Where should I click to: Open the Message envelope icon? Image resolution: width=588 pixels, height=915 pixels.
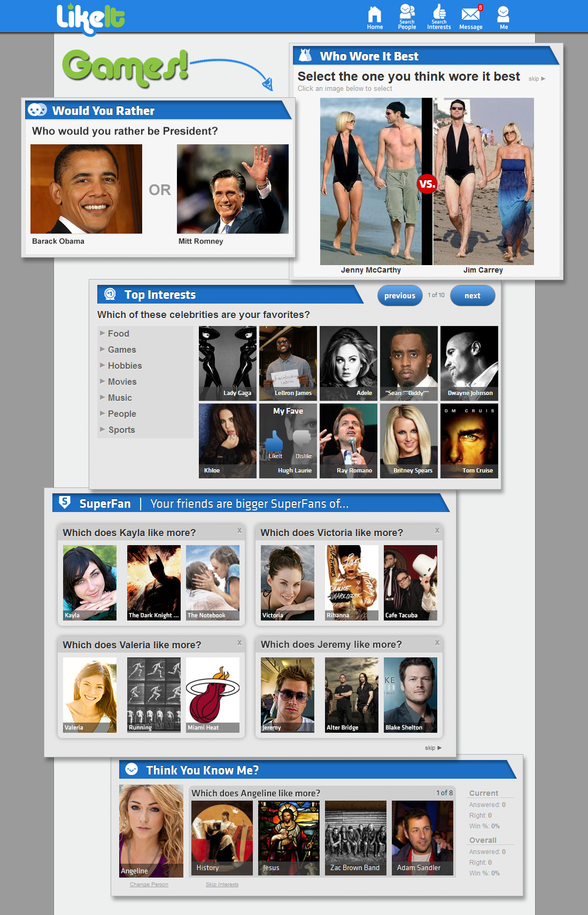471,18
